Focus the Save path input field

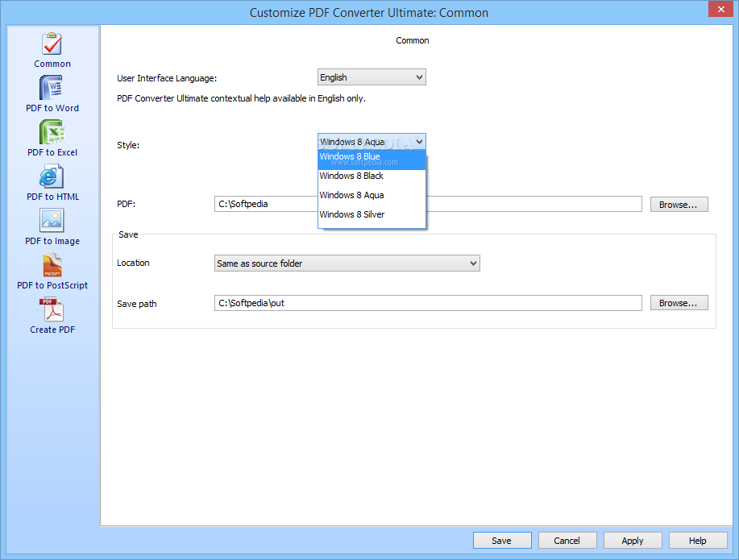[428, 303]
